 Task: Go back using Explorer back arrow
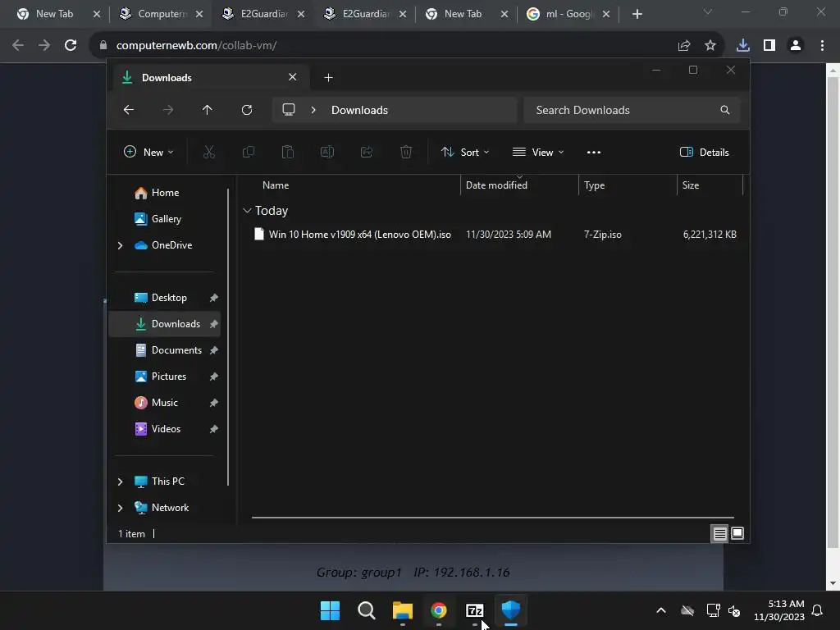(129, 110)
